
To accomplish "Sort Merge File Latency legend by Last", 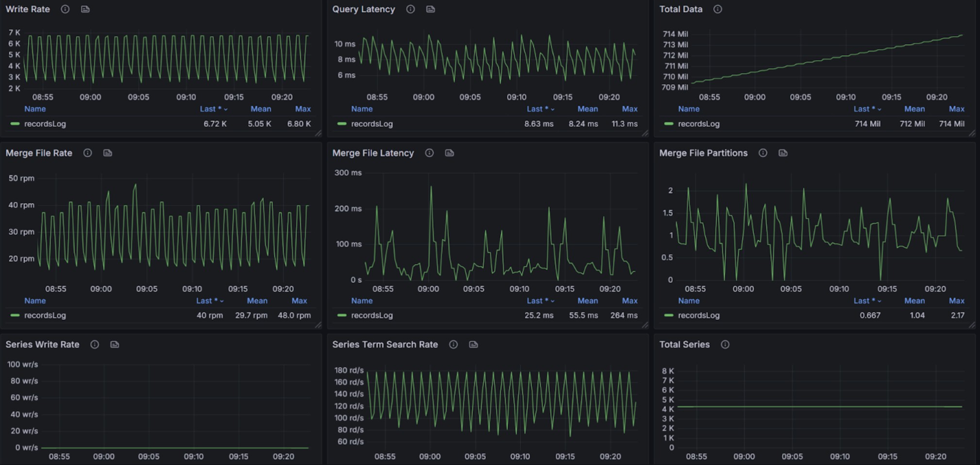I will [538, 301].
